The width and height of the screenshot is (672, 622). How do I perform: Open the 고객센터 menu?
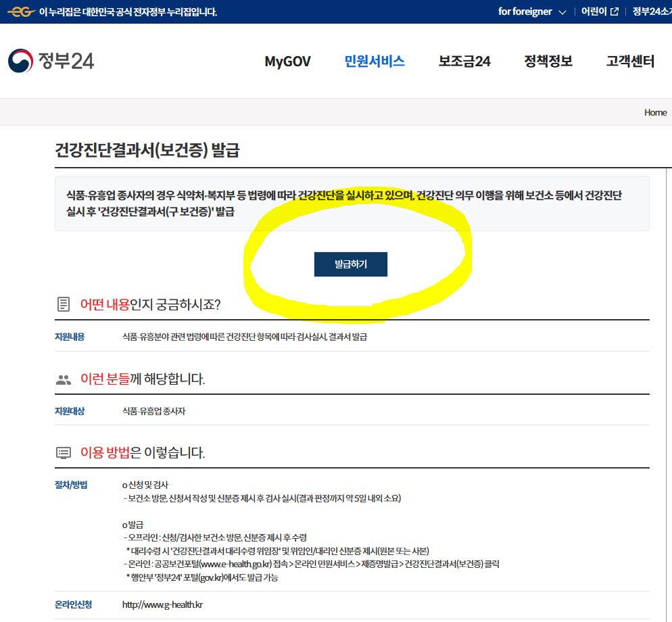(x=630, y=61)
